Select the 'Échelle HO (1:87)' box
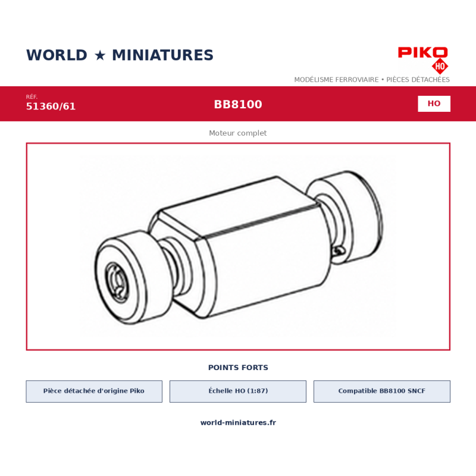476x476 pixels. (x=238, y=392)
